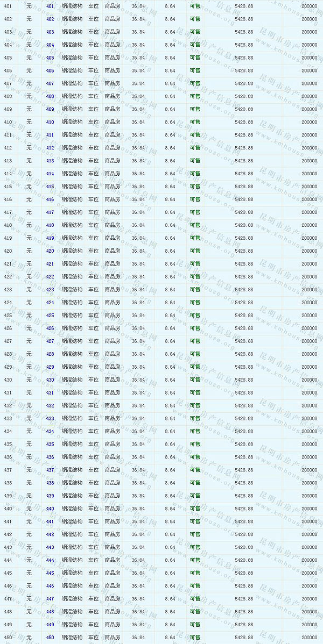Screen dimensions: 323x644
Task: Click the blue link for unit 433
Action: 50,419
